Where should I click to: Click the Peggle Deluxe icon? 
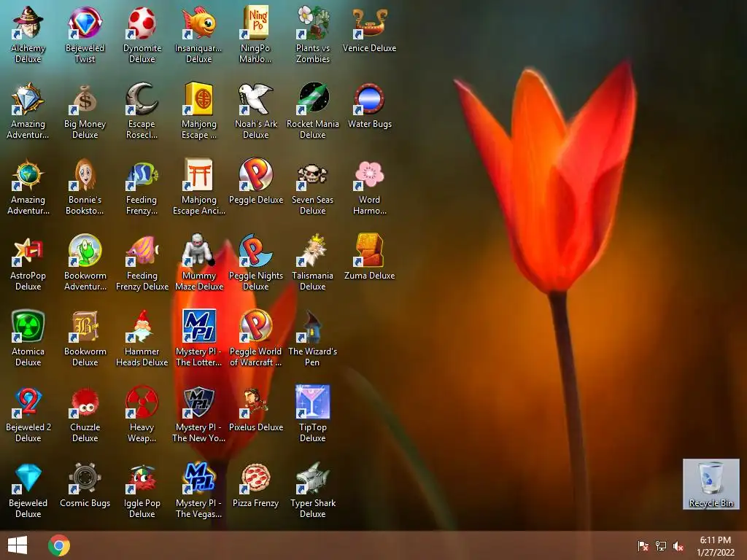pyautogui.click(x=255, y=174)
